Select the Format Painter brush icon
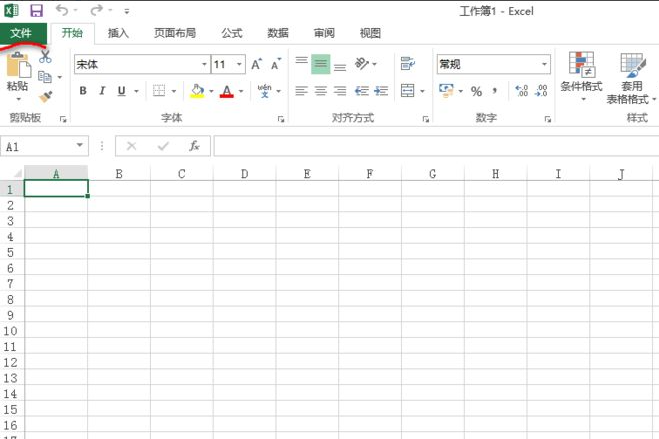Screen dimensions: 659x439 point(45,97)
